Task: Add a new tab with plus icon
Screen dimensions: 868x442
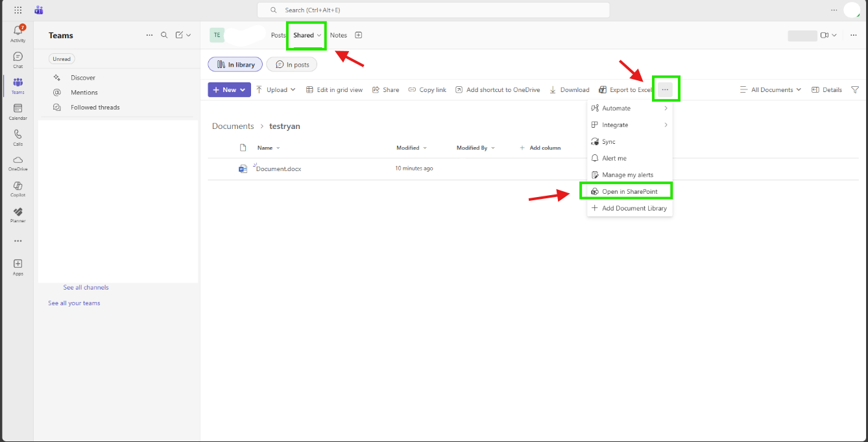Action: click(x=358, y=35)
